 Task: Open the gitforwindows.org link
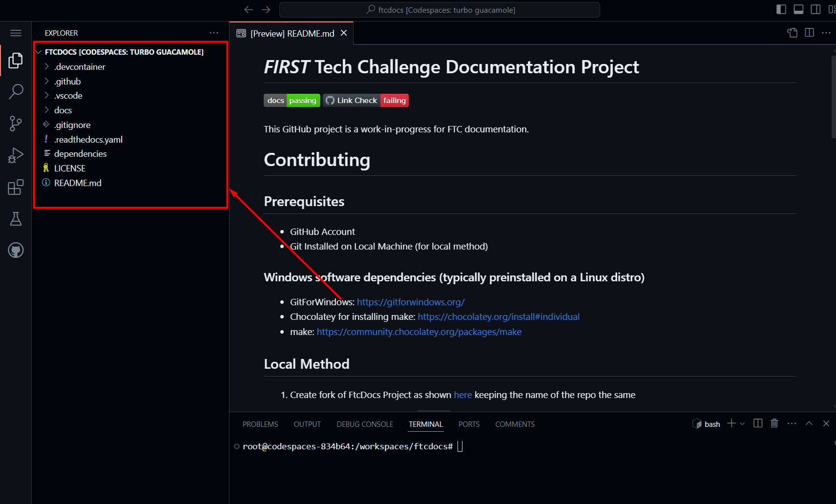point(410,302)
